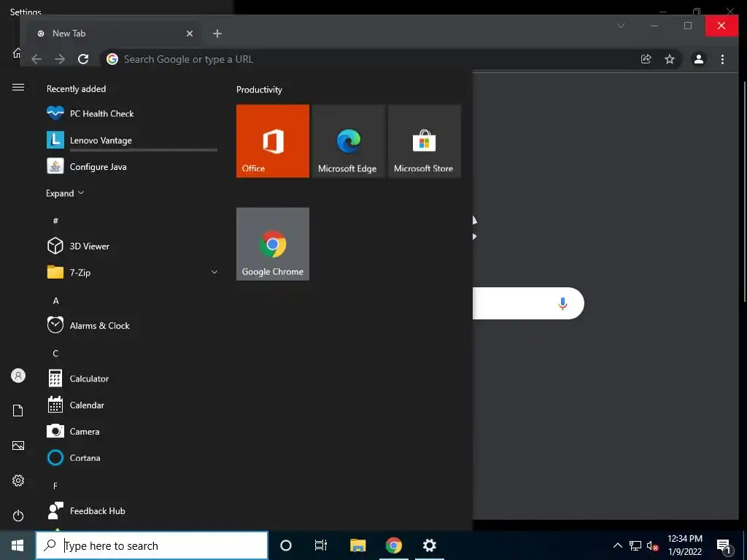Focus the taskbar search box
The width and height of the screenshot is (747, 560).
152,545
